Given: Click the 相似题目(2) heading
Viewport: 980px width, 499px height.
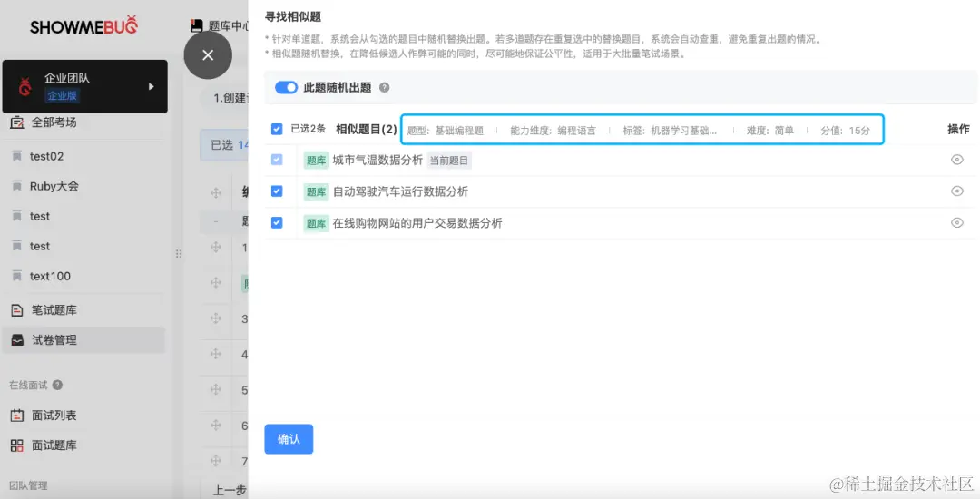Looking at the screenshot, I should [367, 129].
